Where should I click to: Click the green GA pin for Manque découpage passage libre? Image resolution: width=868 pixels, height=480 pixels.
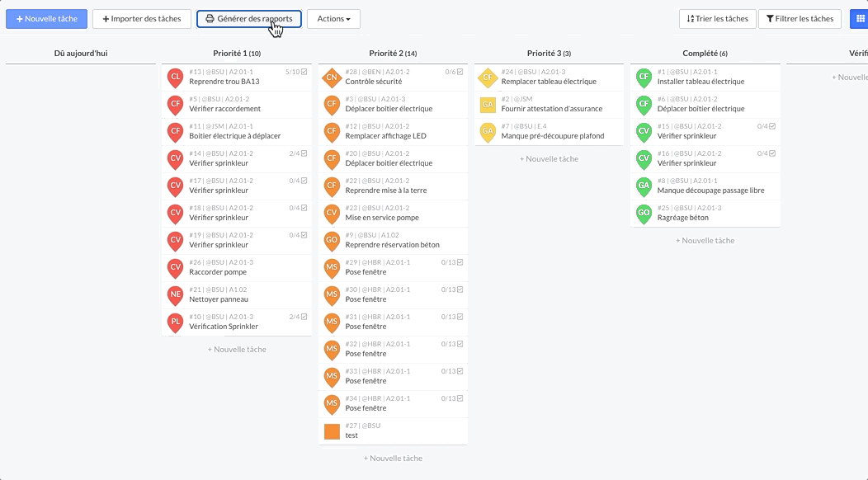644,186
